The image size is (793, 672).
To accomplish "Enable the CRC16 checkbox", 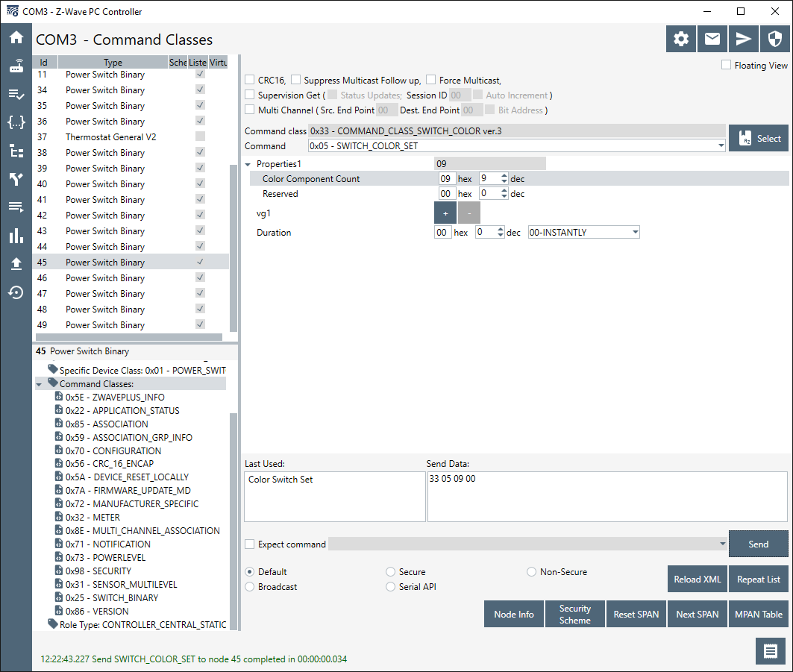I will pos(250,81).
